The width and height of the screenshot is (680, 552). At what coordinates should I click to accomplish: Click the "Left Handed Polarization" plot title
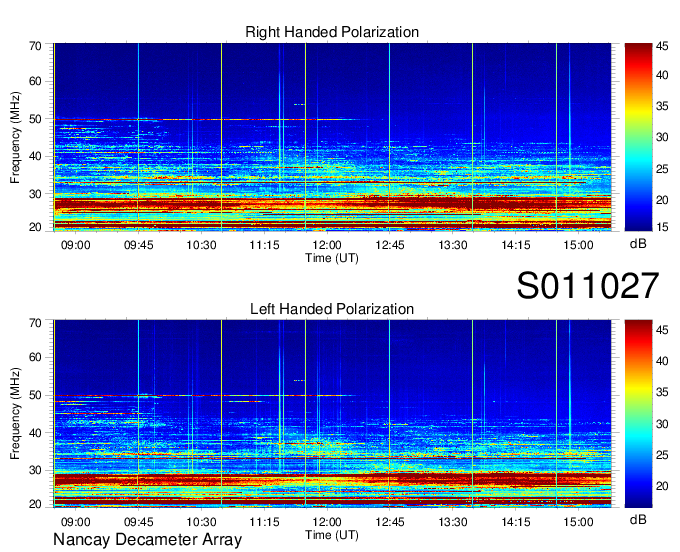click(332, 309)
